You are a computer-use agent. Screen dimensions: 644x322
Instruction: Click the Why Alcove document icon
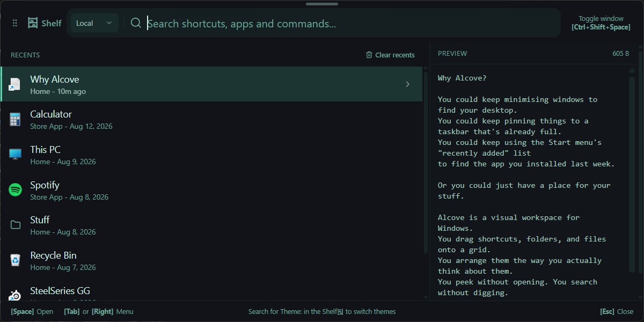tap(15, 84)
